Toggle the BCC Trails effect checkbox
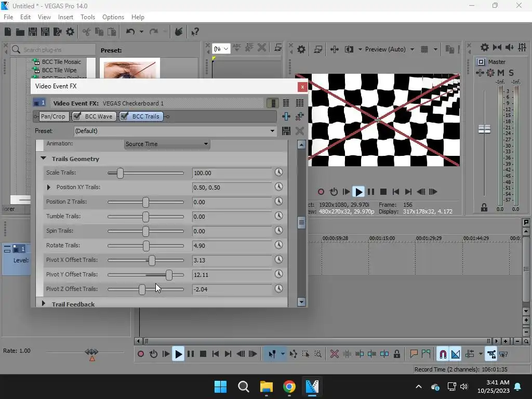Image resolution: width=532 pixels, height=399 pixels. (x=124, y=116)
